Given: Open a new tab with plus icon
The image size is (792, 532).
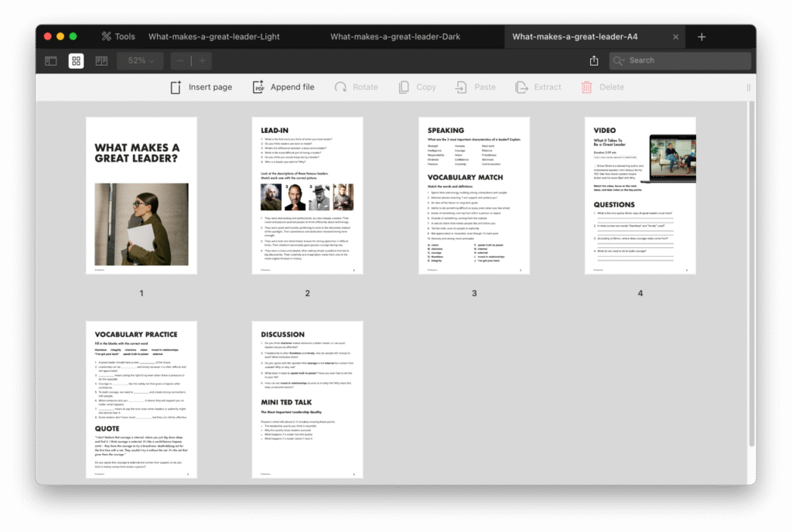Looking at the screenshot, I should pyautogui.click(x=702, y=36).
